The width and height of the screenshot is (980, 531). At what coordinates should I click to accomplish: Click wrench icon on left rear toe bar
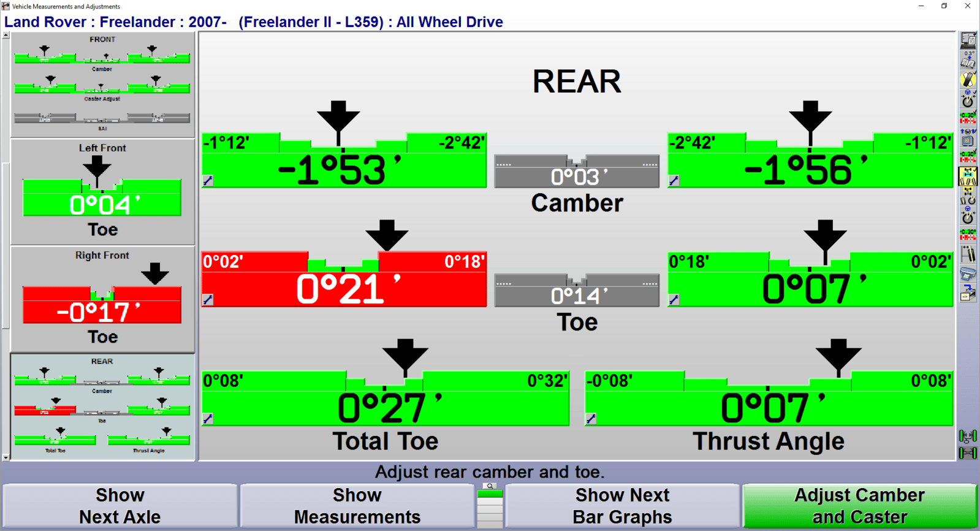[208, 300]
